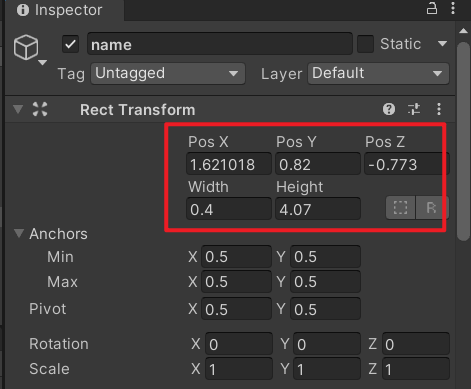Click the GameObject cube icon
Image resolution: width=471 pixels, height=389 pixels.
[x=26, y=47]
